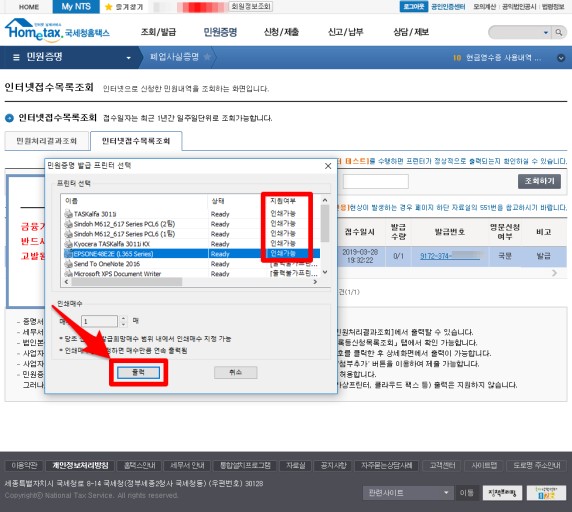Click the table scroll-right chevron
Viewport: 572px width, 512px height.
[554, 273]
